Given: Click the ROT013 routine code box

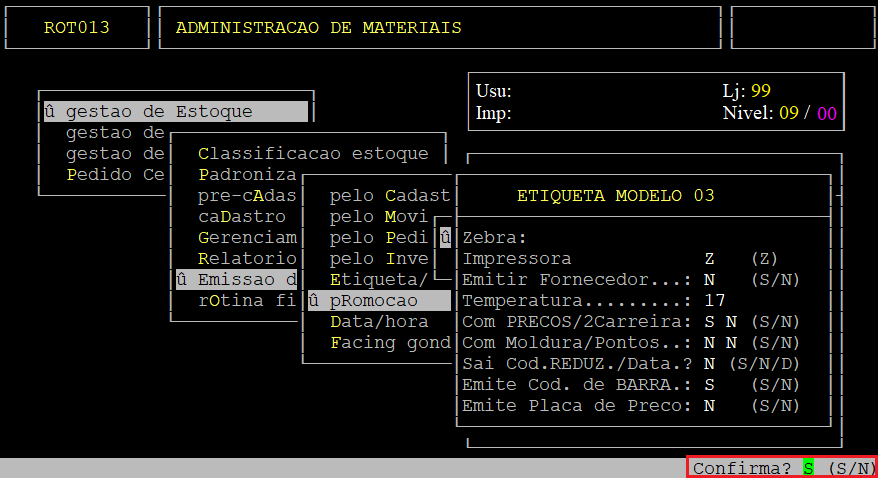Looking at the screenshot, I should point(77,28).
